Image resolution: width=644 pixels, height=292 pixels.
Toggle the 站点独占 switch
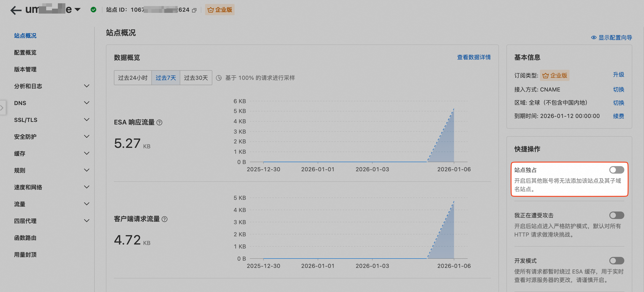click(x=616, y=170)
